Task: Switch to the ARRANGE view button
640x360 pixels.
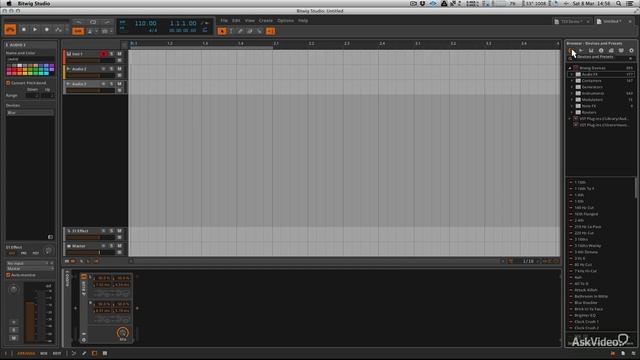Action: coord(26,353)
